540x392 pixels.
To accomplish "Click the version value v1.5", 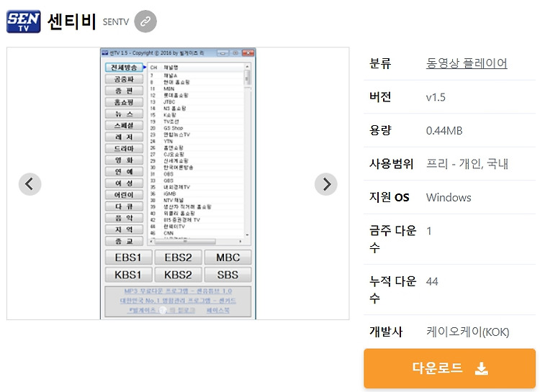I will pyautogui.click(x=436, y=97).
